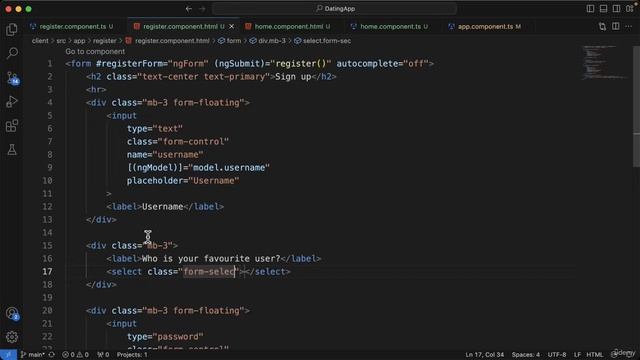Click the HTML language mode status
Viewport: 640px width, 360px height.
coord(595,355)
